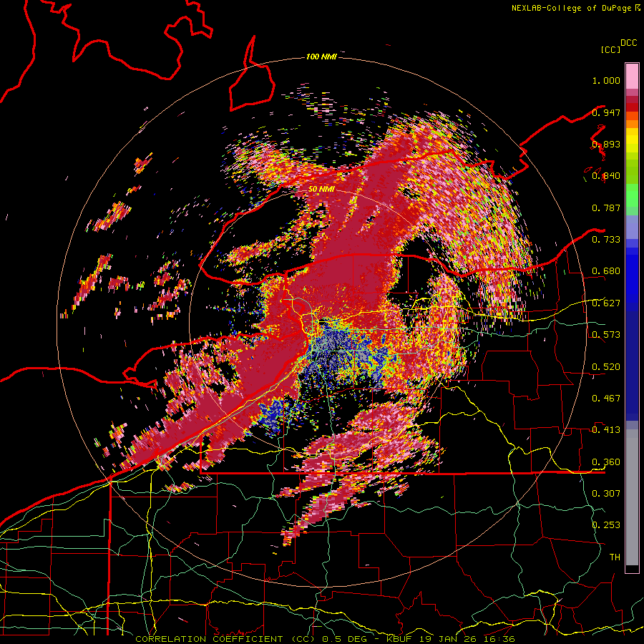The height and width of the screenshot is (644, 644).
Task: Click the 0.413 value on the color scale
Action: 606,429
